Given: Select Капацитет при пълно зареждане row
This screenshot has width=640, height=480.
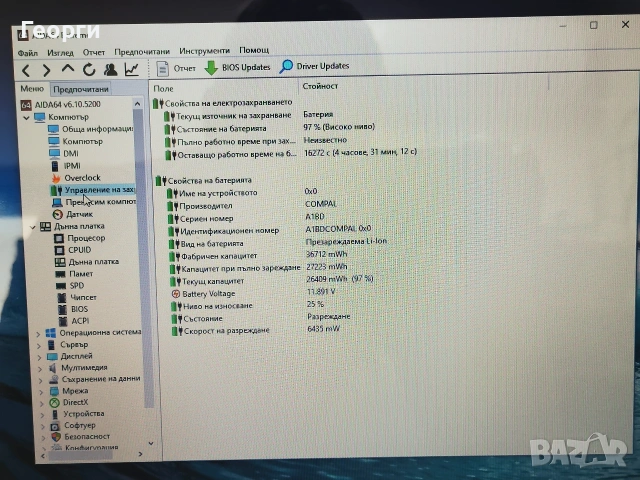Looking at the screenshot, I should [259, 268].
